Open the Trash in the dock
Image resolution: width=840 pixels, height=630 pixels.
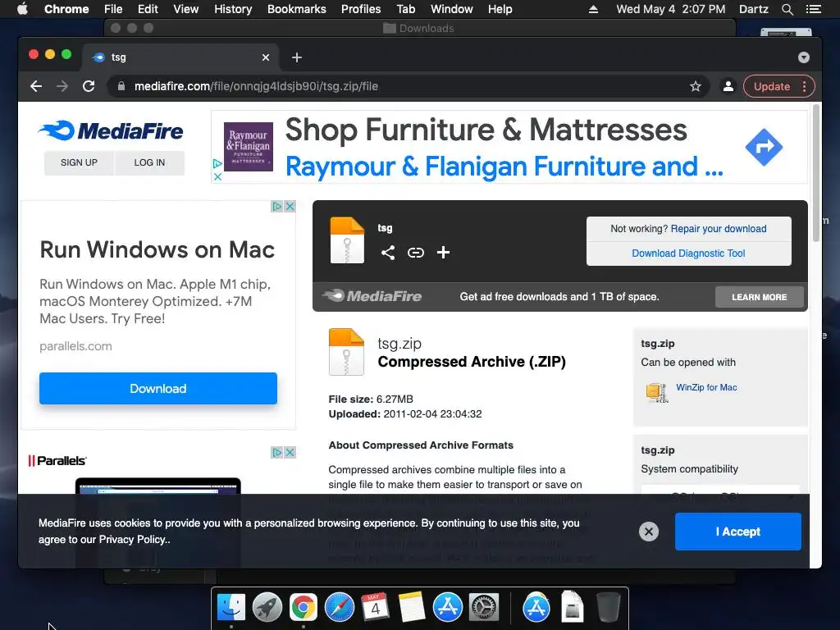tap(609, 607)
